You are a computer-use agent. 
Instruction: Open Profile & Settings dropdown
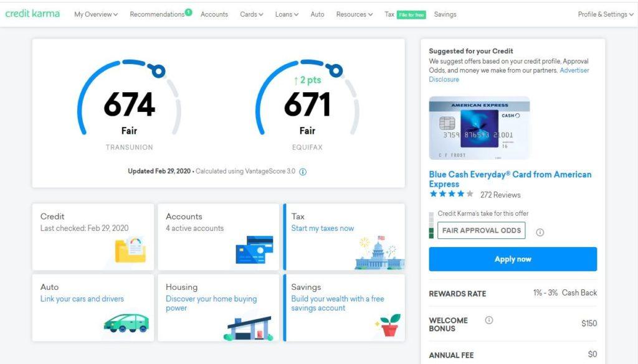(606, 14)
